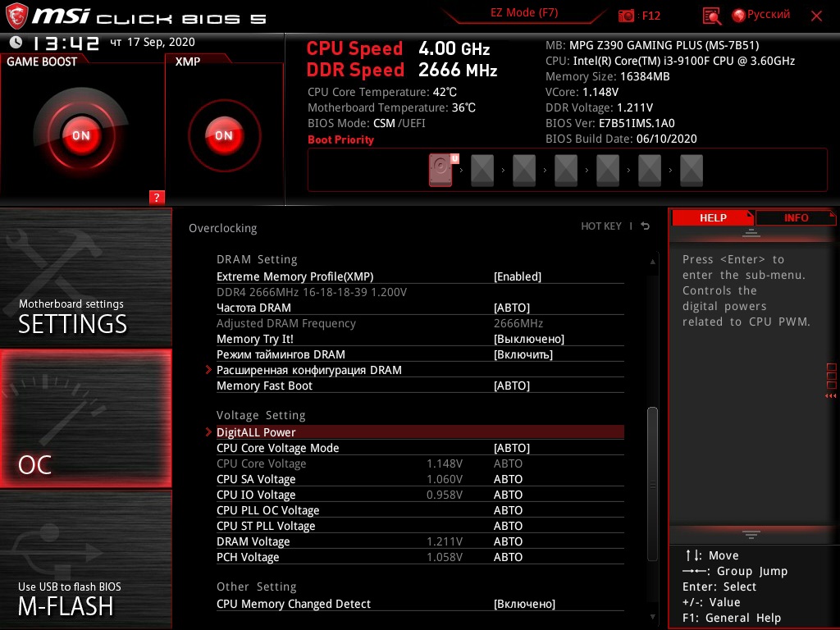Close the BIOS with the X button
Image resolution: width=840 pixels, height=630 pixels.
816,16
